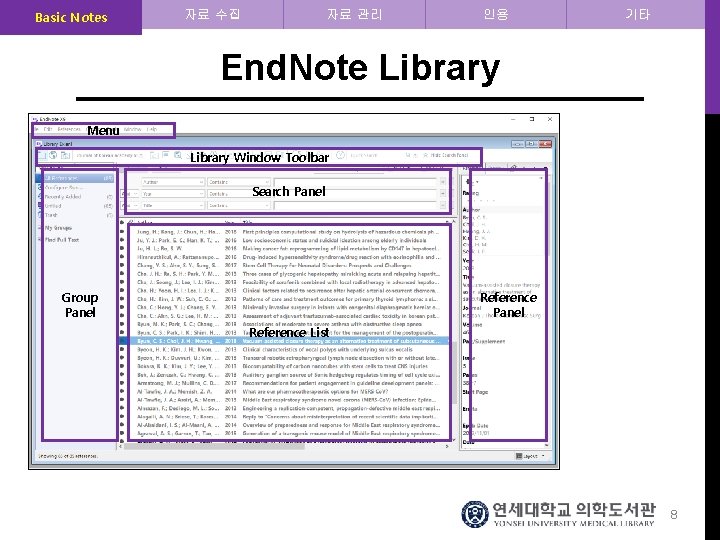Image resolution: width=720 pixels, height=540 pixels.
Task: Open the References menu in EndNote
Action: [69, 129]
